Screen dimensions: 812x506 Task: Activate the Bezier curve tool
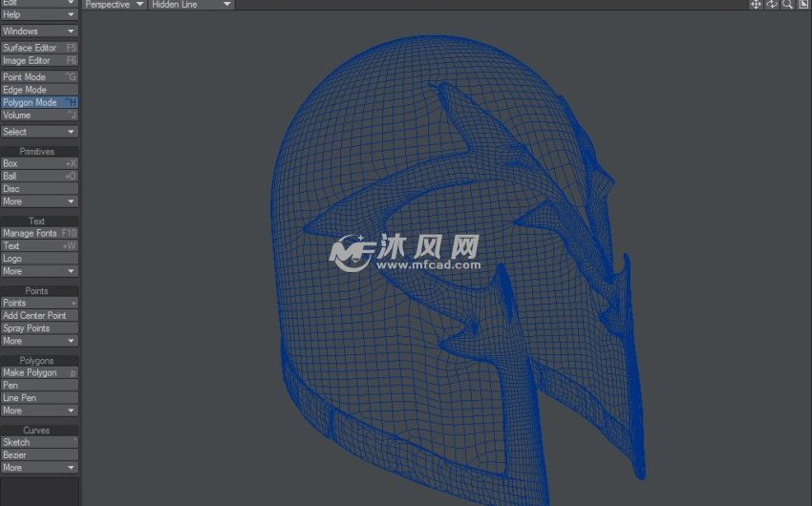point(39,455)
